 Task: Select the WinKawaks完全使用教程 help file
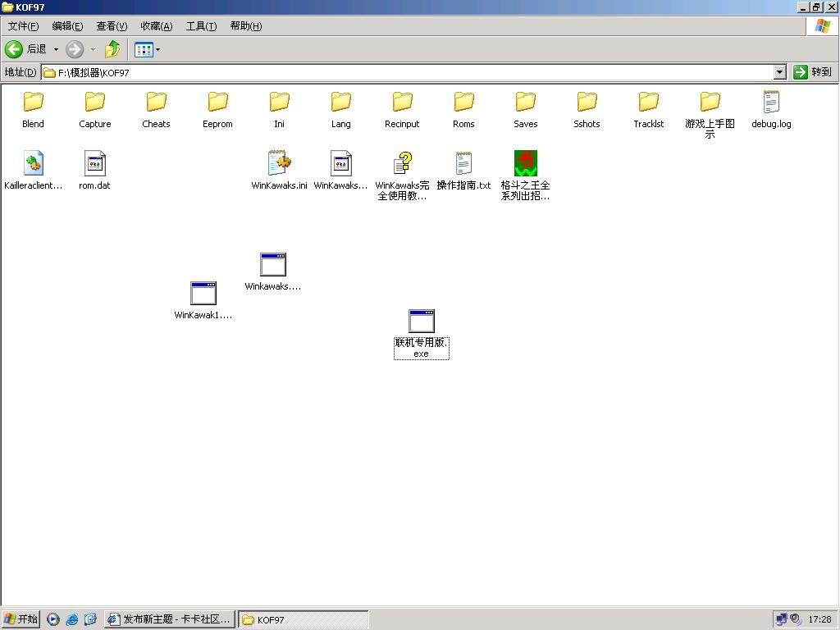(402, 176)
